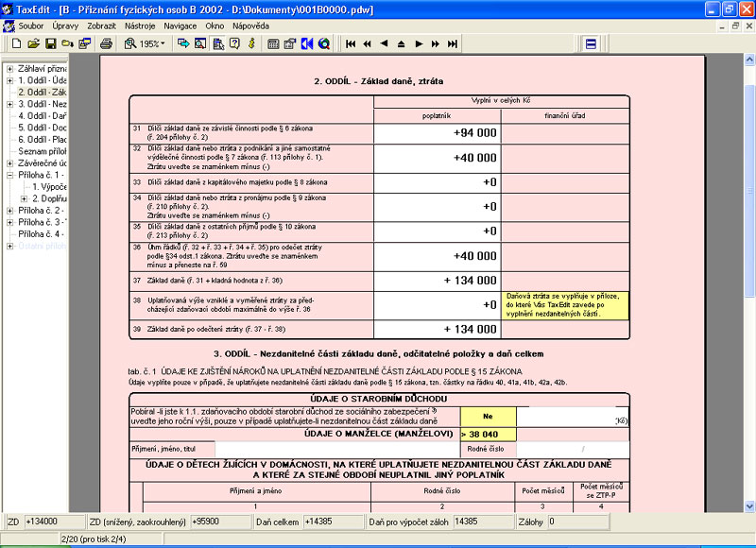Image resolution: width=756 pixels, height=548 pixels.
Task: Click the vertical scrollbar down arrow
Action: tap(749, 506)
